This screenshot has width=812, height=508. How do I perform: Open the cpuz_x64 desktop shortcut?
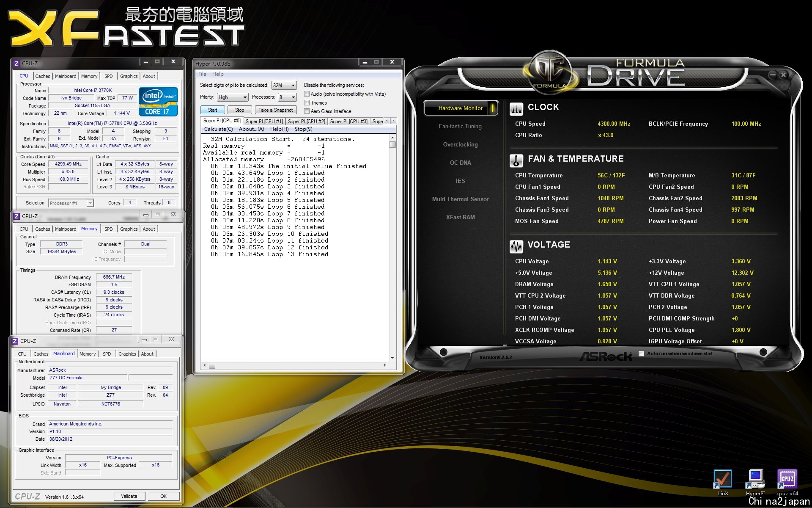point(787,482)
